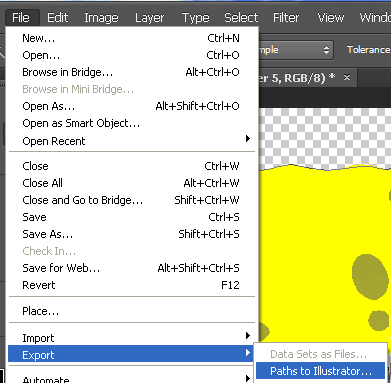The image size is (391, 383).
Task: Choose Paths to Illustrator export option
Action: point(320,371)
